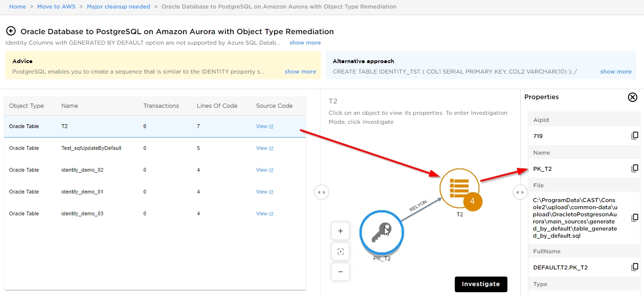Copy the Name value PK_T2

click(x=635, y=168)
